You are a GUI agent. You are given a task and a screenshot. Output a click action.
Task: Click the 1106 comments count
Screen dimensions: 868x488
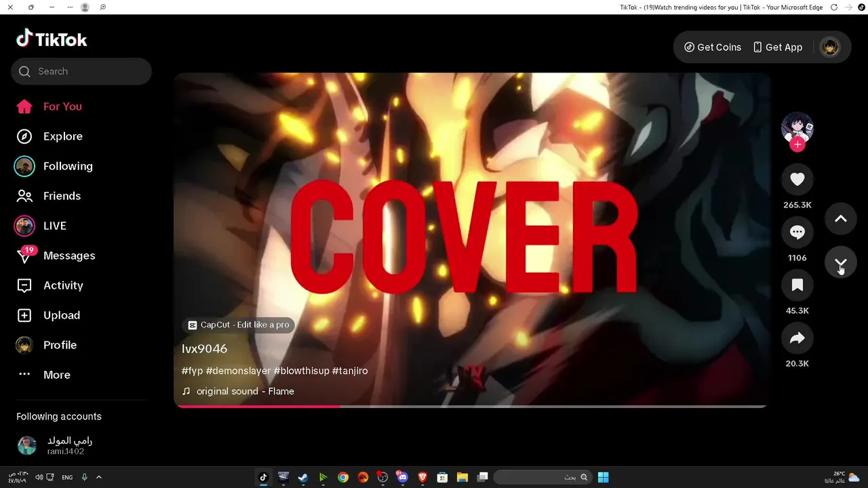point(797,258)
